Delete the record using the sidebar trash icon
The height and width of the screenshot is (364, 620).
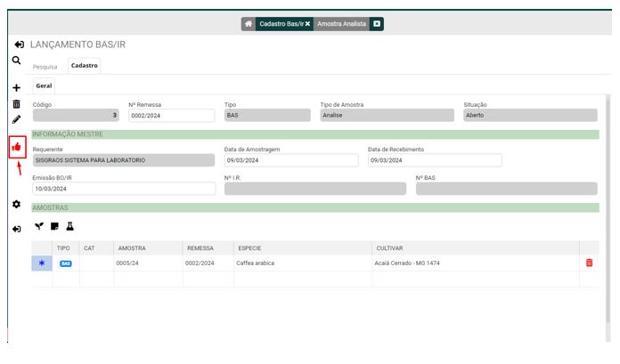(16, 104)
